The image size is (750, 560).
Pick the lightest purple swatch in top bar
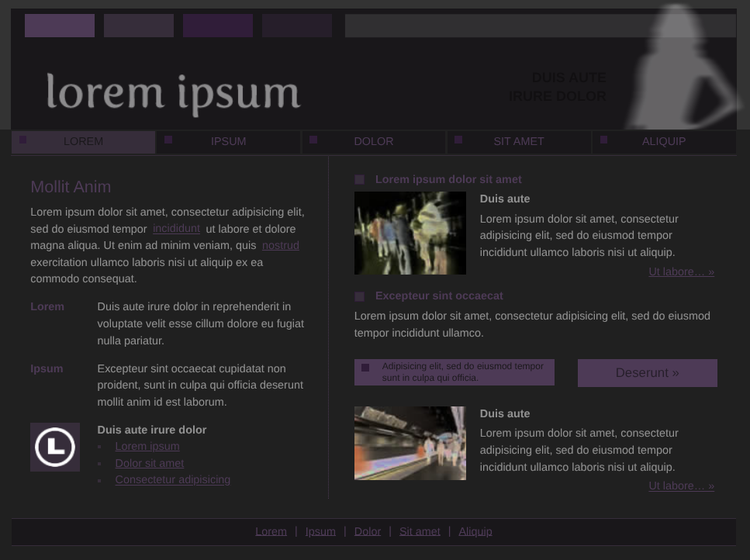coord(60,26)
